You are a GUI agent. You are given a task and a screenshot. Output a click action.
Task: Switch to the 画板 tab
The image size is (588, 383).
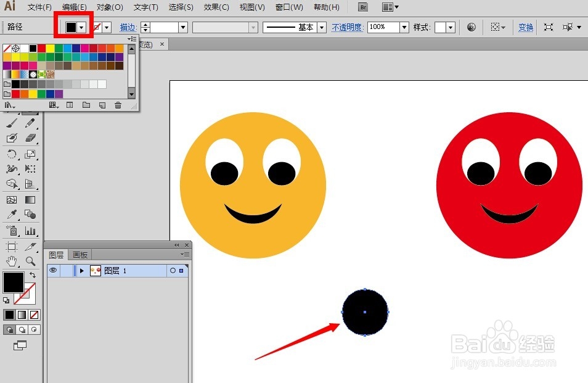[x=80, y=255]
